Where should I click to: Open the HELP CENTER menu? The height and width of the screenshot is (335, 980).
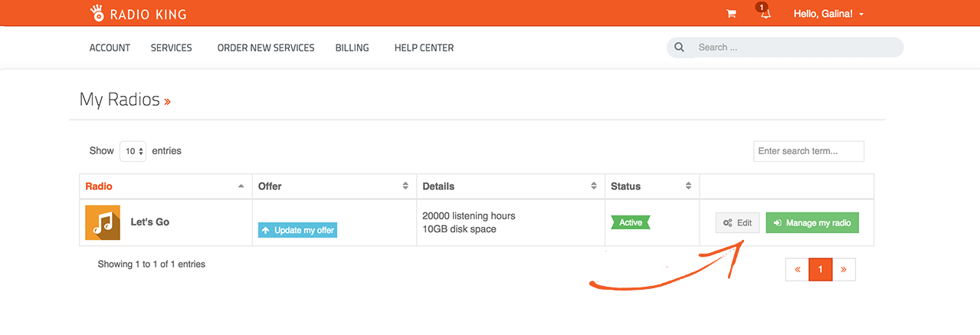coord(424,48)
